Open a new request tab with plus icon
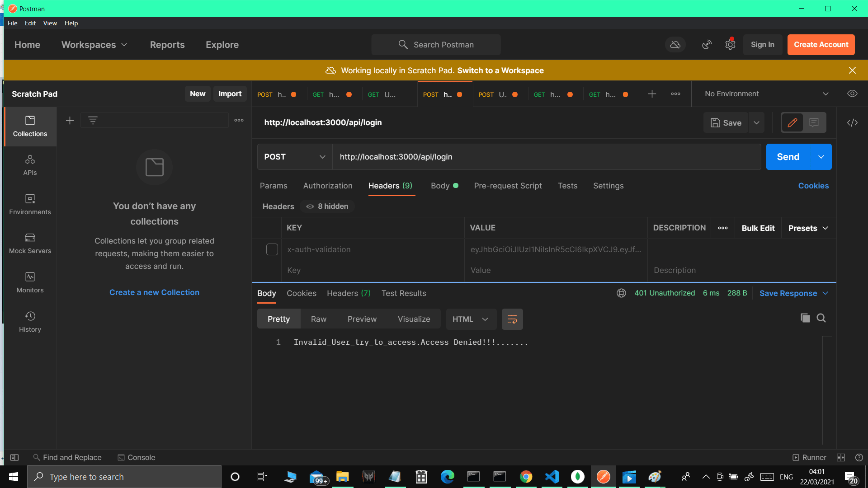 pos(652,94)
